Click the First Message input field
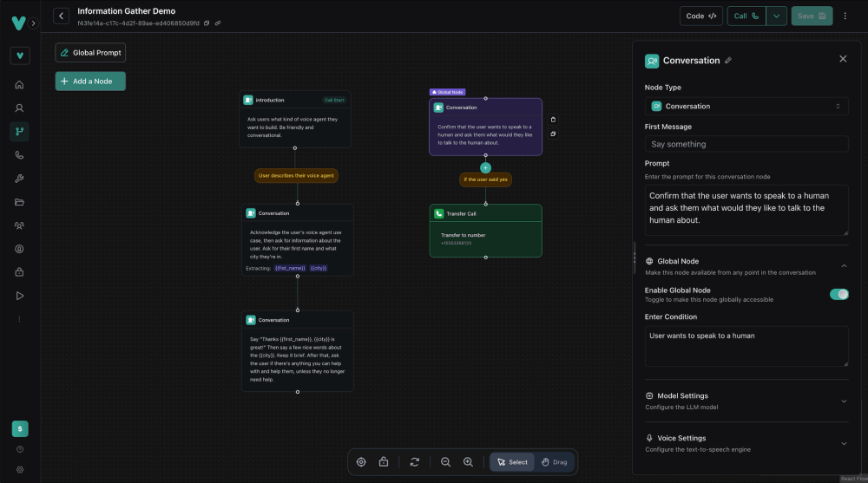Viewport: 868px width, 483px height. click(x=746, y=144)
